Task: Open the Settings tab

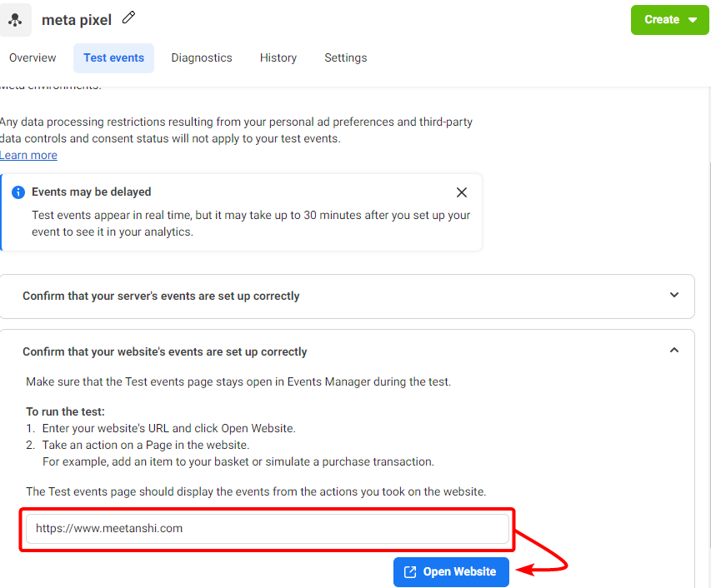Action: (346, 58)
